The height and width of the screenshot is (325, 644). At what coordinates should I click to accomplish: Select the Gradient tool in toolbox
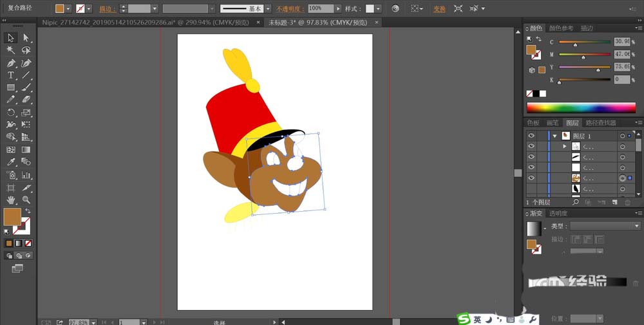coord(26,150)
